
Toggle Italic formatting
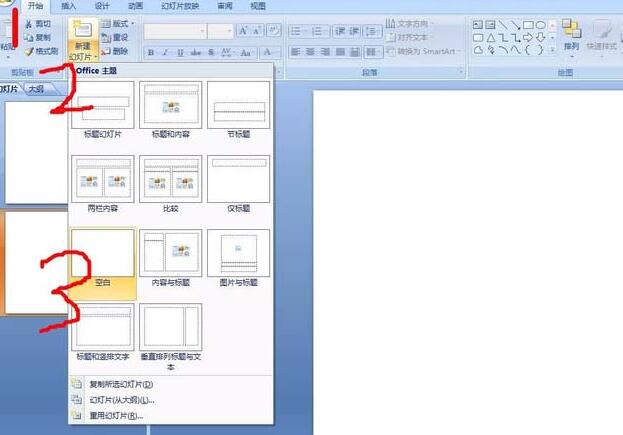(x=166, y=52)
